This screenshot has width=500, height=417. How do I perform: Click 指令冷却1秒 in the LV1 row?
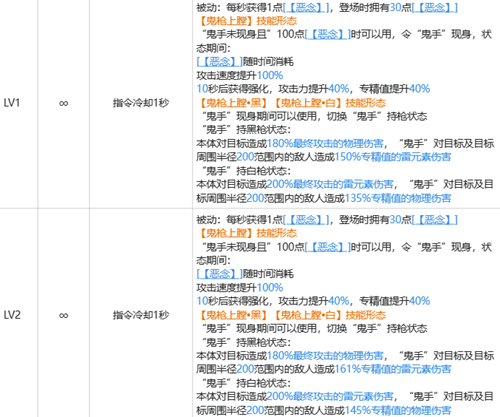[x=141, y=103]
